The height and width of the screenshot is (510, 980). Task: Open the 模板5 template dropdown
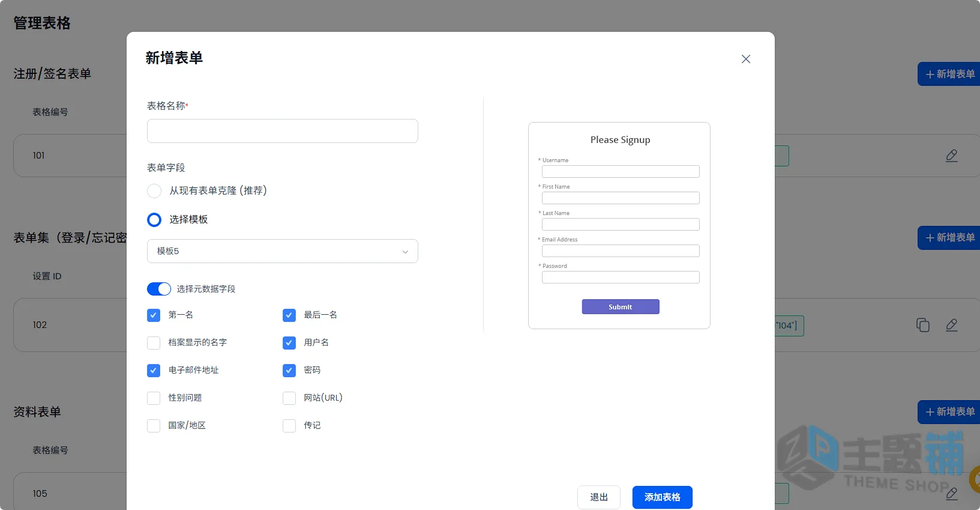283,251
